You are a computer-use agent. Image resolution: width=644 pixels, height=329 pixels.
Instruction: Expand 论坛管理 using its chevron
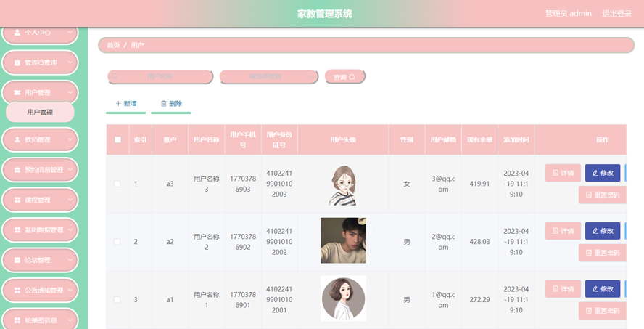tap(70, 260)
